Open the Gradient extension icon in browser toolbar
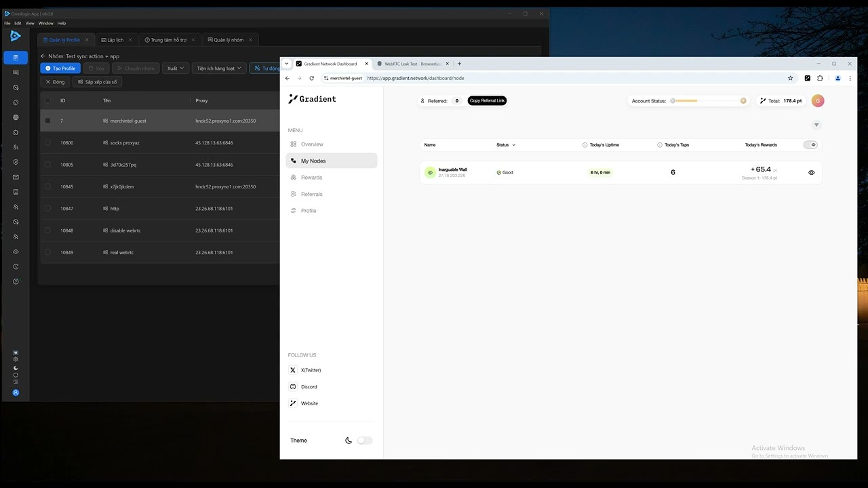 (x=807, y=78)
